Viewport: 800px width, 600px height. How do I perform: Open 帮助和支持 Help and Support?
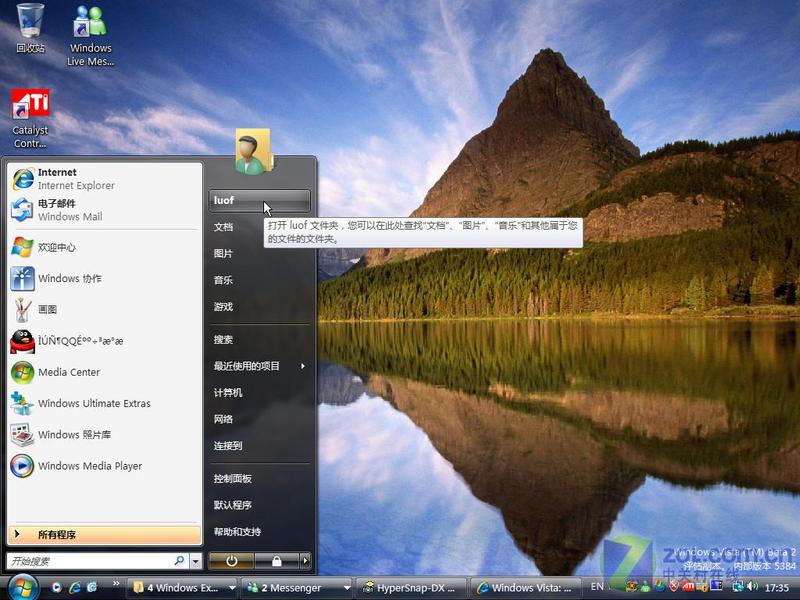point(259,532)
